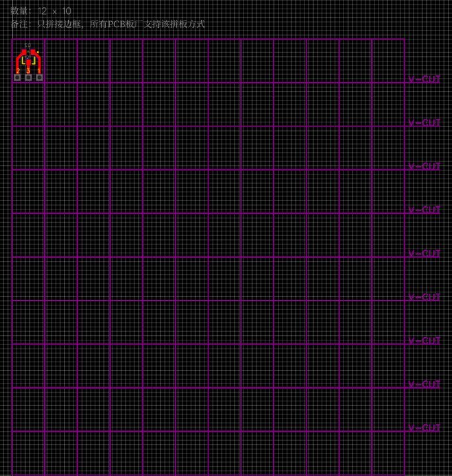
Task: Click the 数量 12 x 10 text
Action: 41,11
